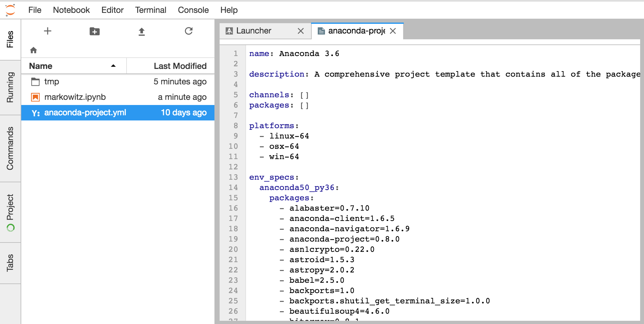Image resolution: width=644 pixels, height=324 pixels.
Task: Click the markowitz.ipynb notebook icon
Action: 35,97
